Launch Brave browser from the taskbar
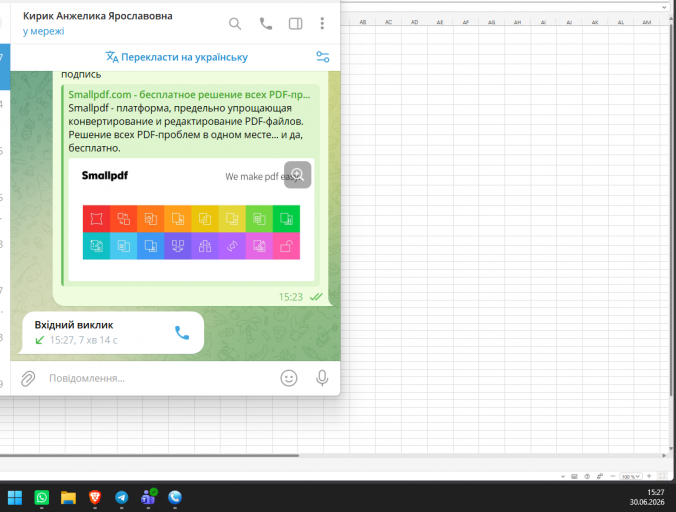 click(95, 497)
